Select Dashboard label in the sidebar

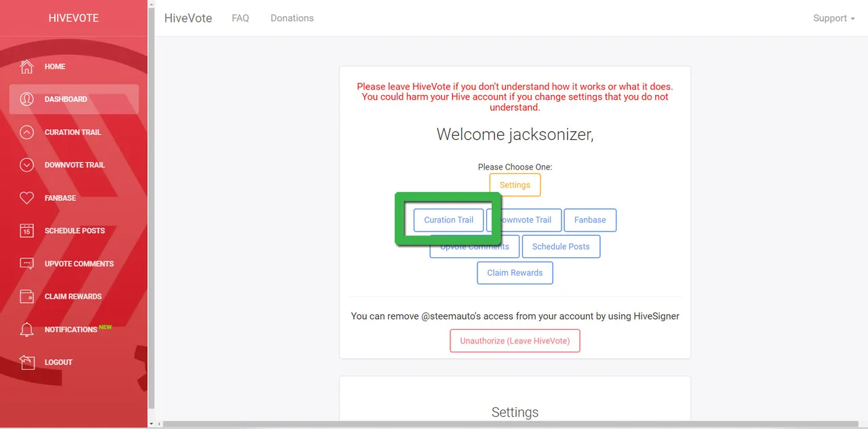(x=66, y=99)
